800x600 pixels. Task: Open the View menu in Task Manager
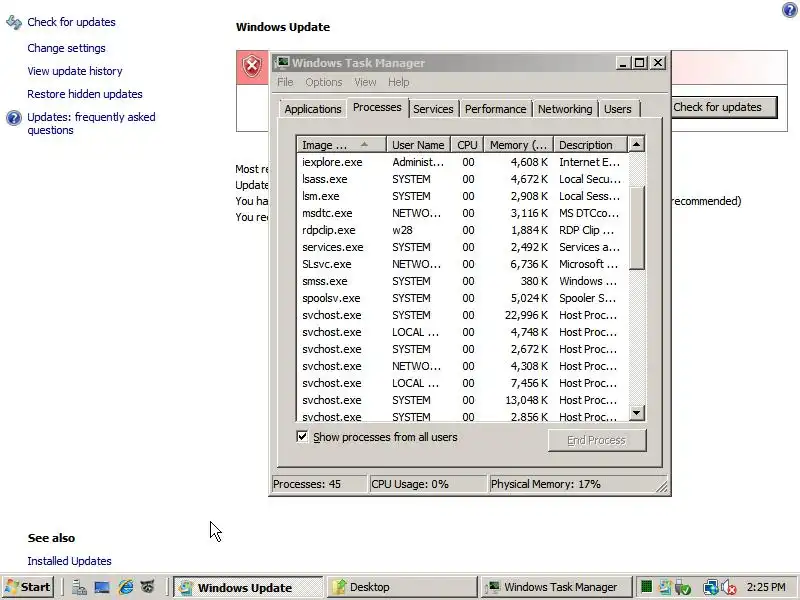point(365,82)
